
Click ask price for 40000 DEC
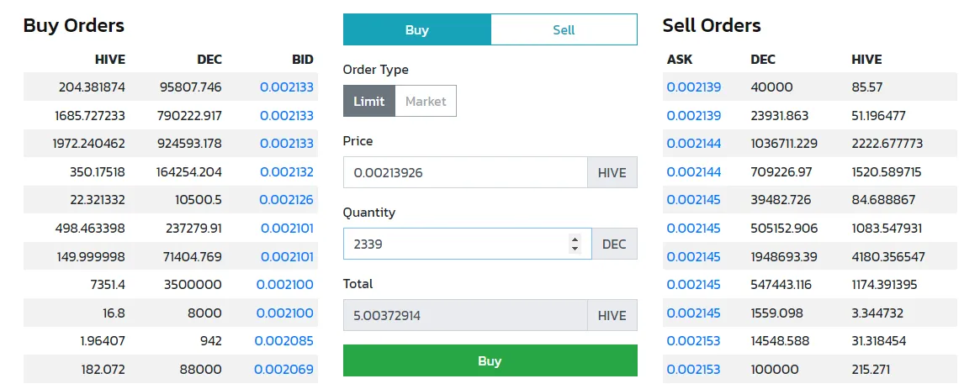[x=694, y=87]
